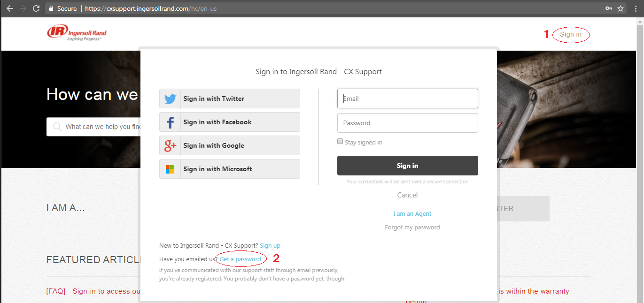Sign in with Microsoft
Viewport: 644px width, 303px height.
(230, 169)
